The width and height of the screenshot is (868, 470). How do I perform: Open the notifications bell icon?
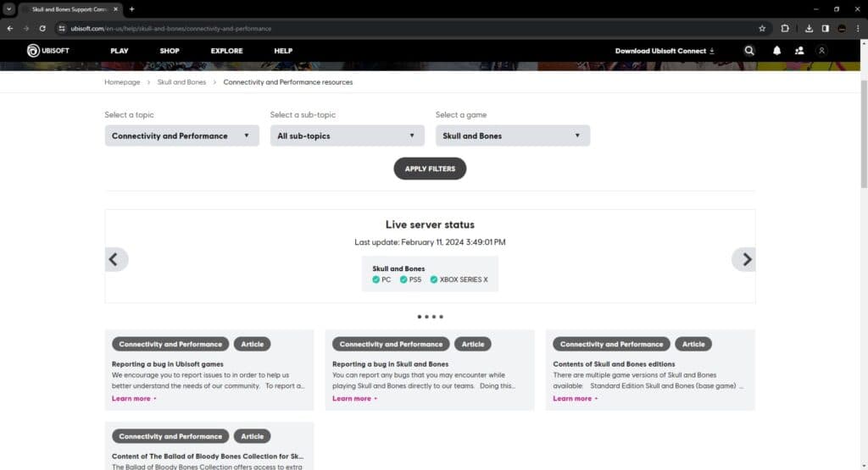(x=776, y=51)
